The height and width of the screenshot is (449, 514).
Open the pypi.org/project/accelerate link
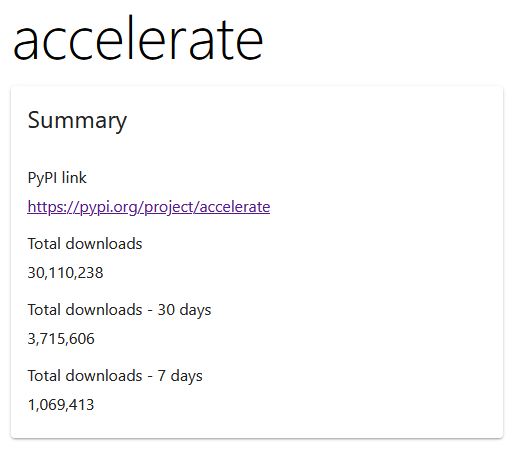click(x=149, y=207)
